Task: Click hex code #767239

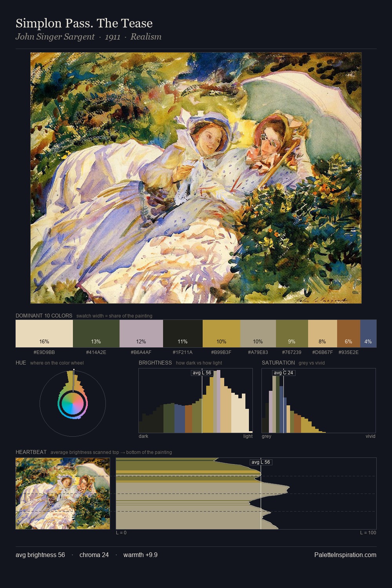Action: coord(292,352)
